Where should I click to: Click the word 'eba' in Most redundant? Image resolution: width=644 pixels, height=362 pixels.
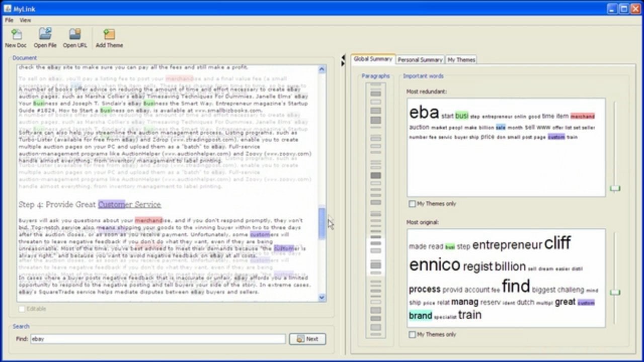pyautogui.click(x=424, y=113)
